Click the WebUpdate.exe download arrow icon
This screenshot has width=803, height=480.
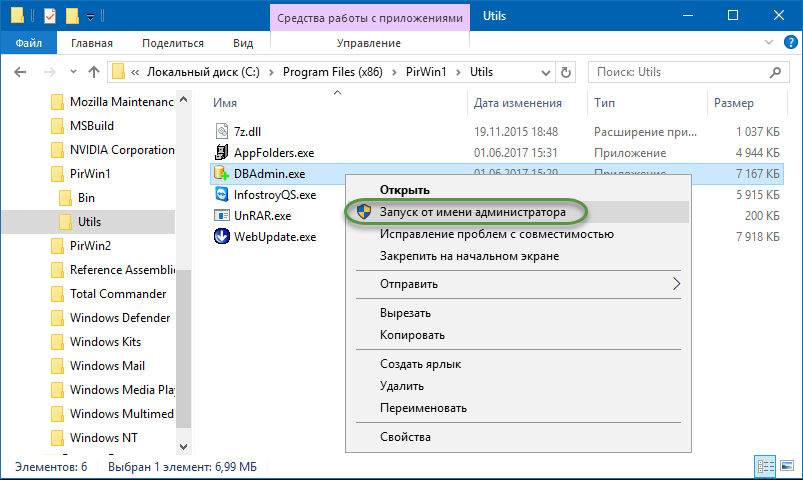click(x=221, y=237)
